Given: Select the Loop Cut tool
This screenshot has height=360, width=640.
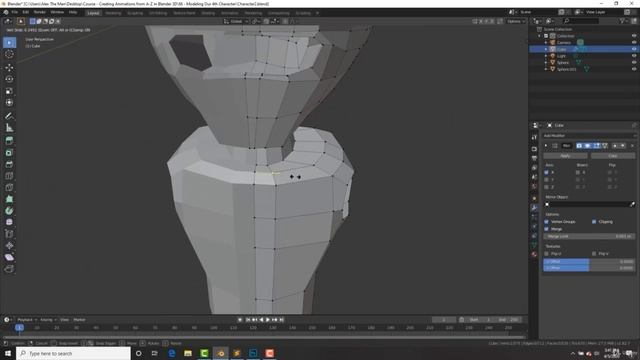Looking at the screenshot, I should tap(9, 176).
